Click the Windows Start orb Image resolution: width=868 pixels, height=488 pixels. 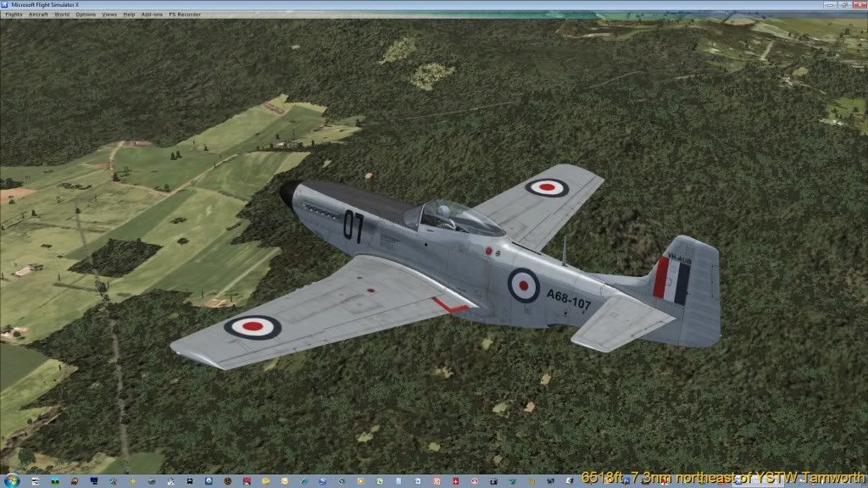tap(11, 480)
